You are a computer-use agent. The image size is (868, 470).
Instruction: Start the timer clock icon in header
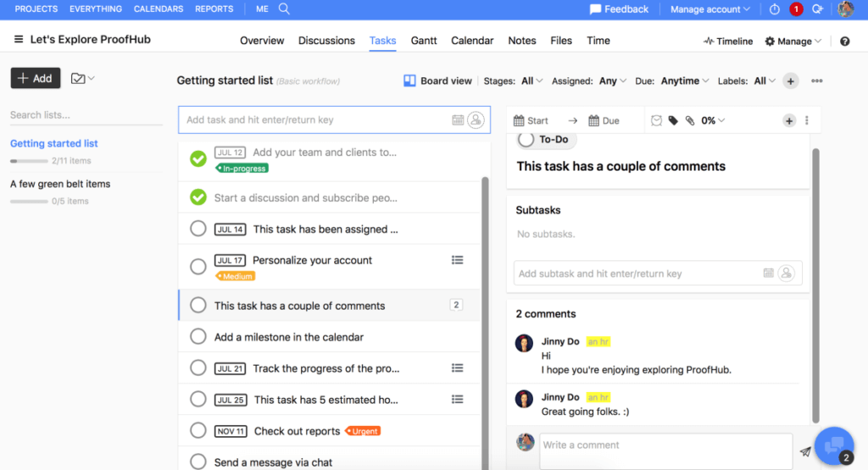click(775, 8)
